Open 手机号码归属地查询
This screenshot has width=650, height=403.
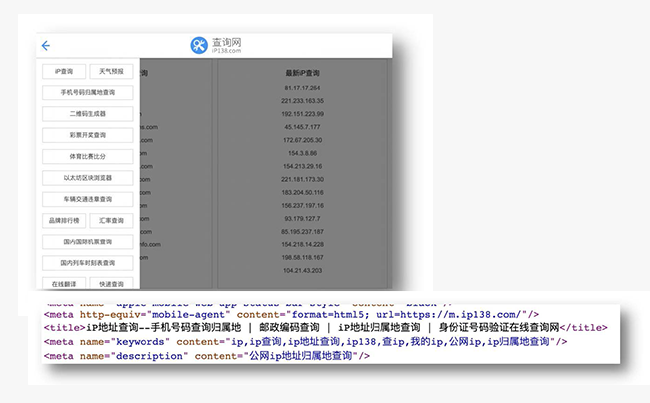[x=87, y=93]
